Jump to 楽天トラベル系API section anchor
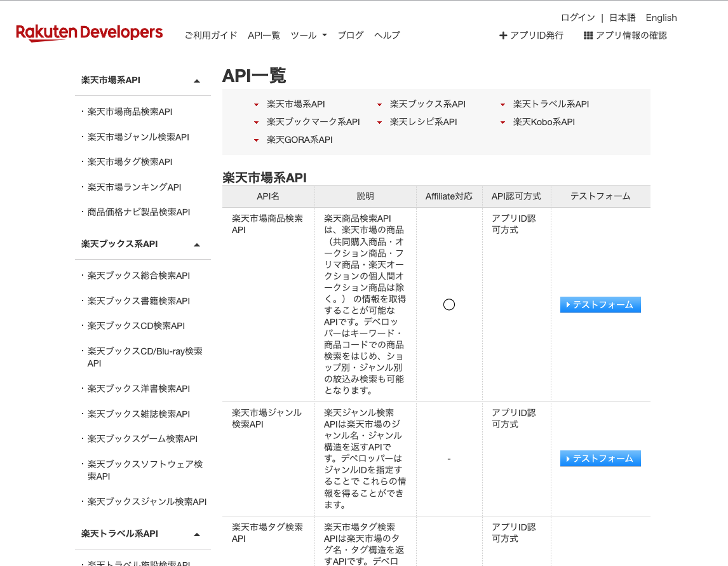This screenshot has height=566, width=728. pyautogui.click(x=551, y=104)
